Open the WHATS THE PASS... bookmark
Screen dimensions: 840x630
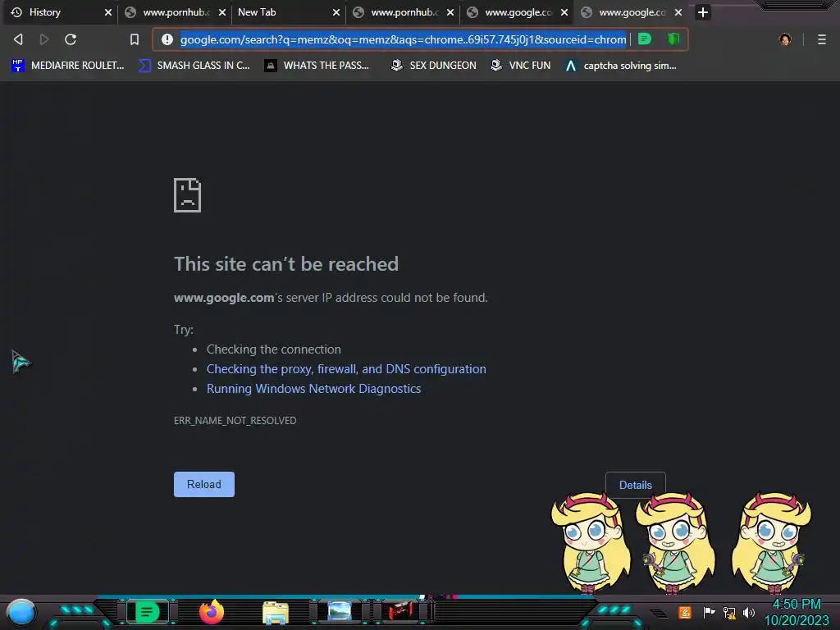(317, 66)
